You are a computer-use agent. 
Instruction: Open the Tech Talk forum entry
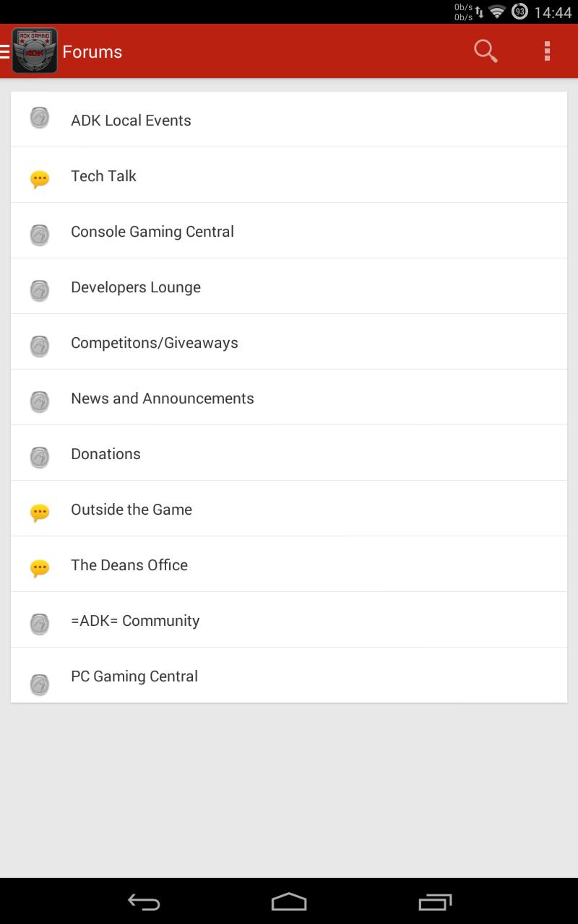tap(289, 175)
